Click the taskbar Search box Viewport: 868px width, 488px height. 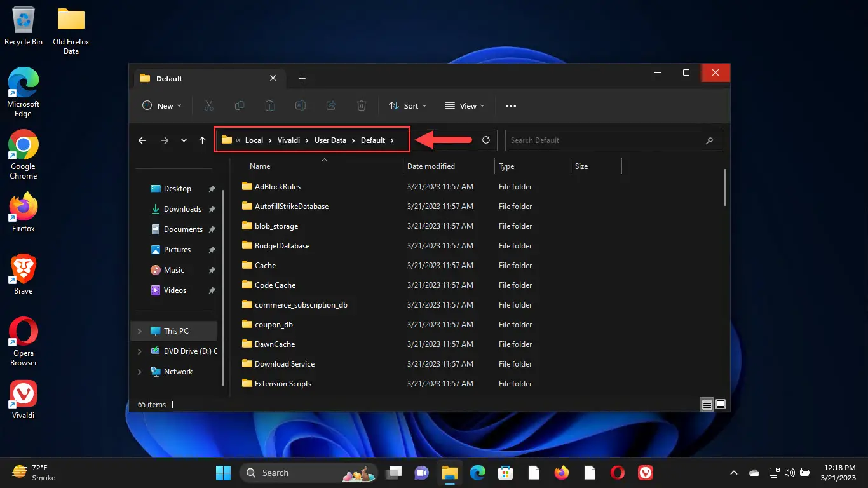309,473
